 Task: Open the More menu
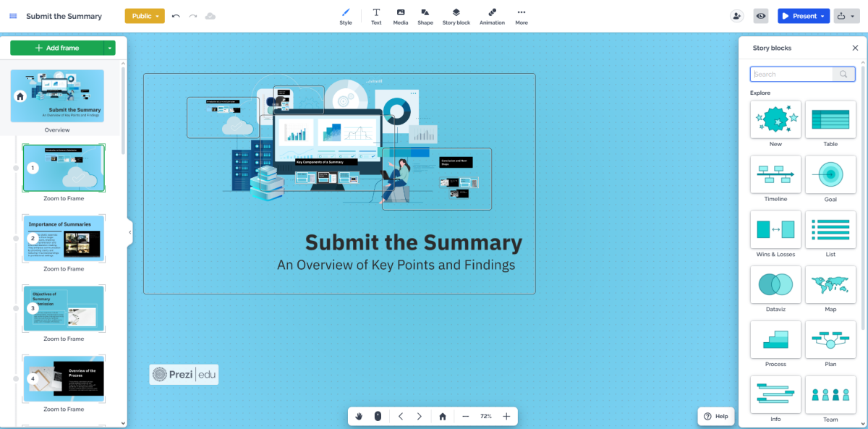(x=522, y=16)
